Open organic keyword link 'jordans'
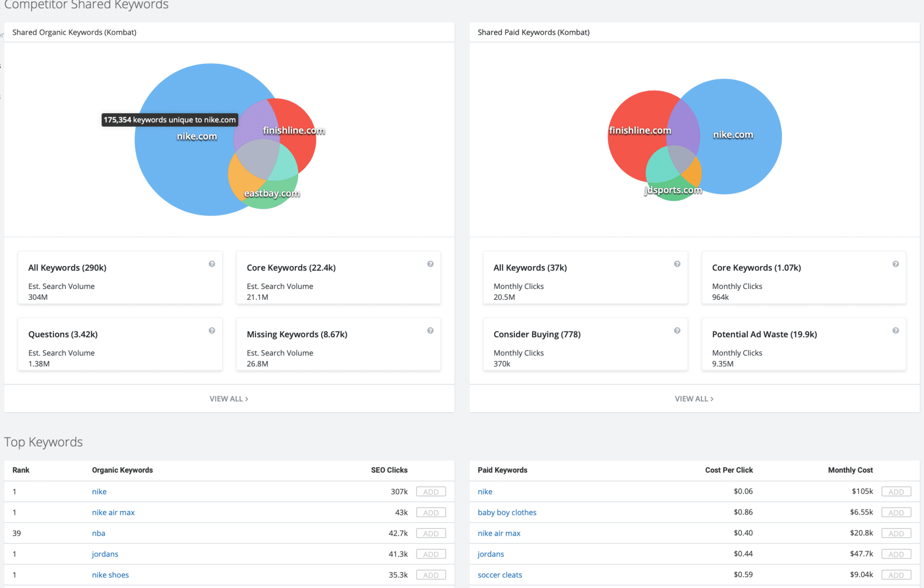Image resolution: width=924 pixels, height=588 pixels. click(x=105, y=554)
